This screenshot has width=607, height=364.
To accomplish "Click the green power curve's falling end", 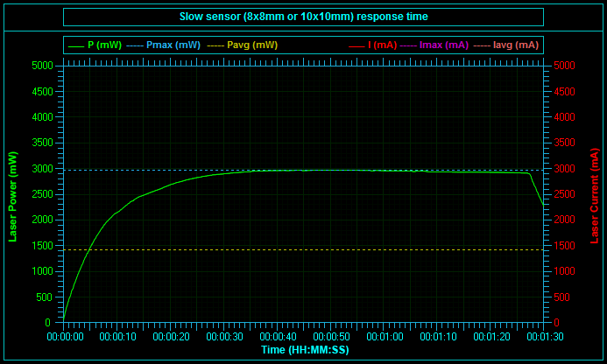I will pyautogui.click(x=537, y=189).
